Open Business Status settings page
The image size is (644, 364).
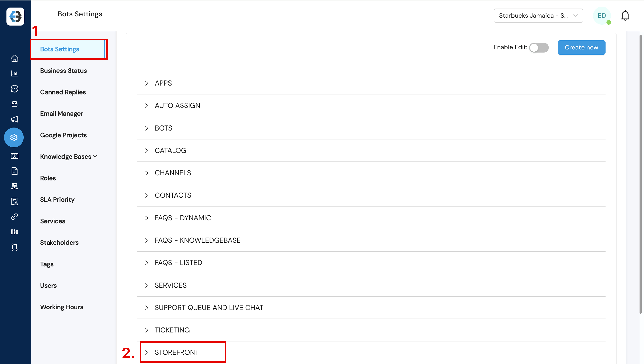(x=63, y=71)
